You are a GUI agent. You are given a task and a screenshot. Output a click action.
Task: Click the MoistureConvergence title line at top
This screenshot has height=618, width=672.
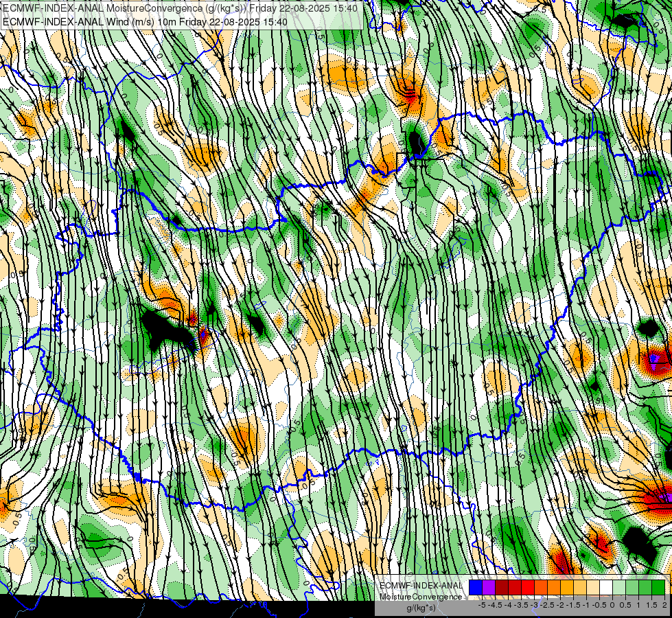pos(180,8)
